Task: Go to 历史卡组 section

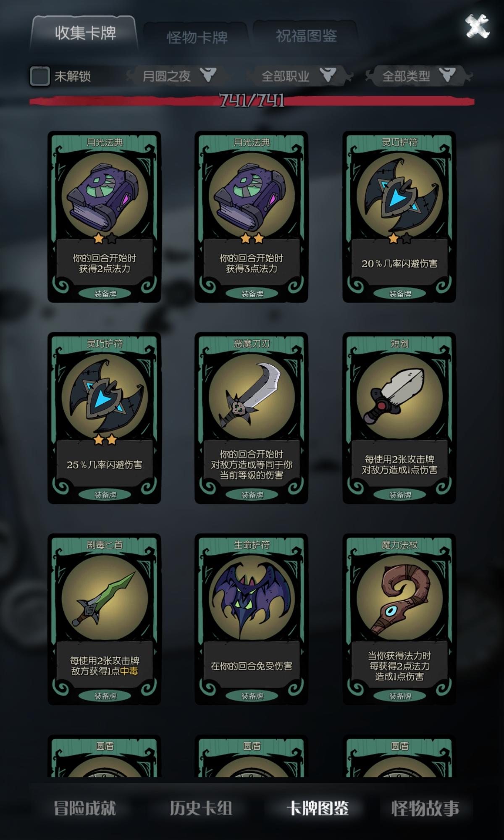Action: point(201,808)
